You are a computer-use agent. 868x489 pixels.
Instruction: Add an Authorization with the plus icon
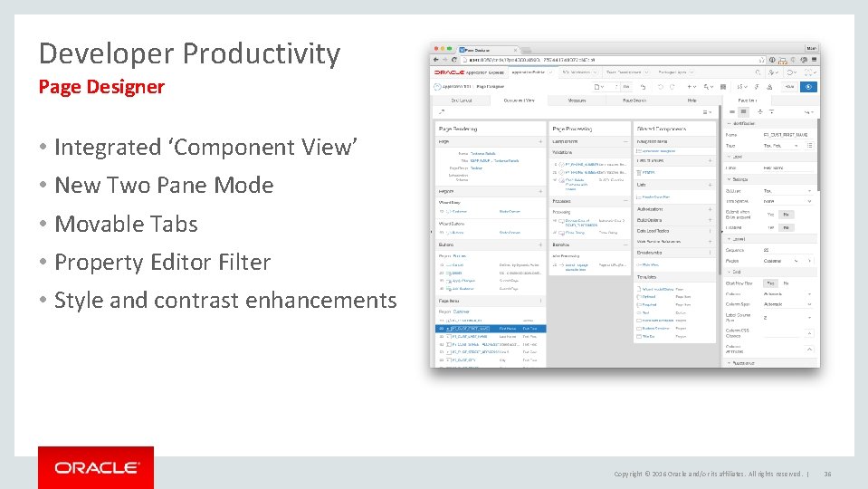point(711,209)
